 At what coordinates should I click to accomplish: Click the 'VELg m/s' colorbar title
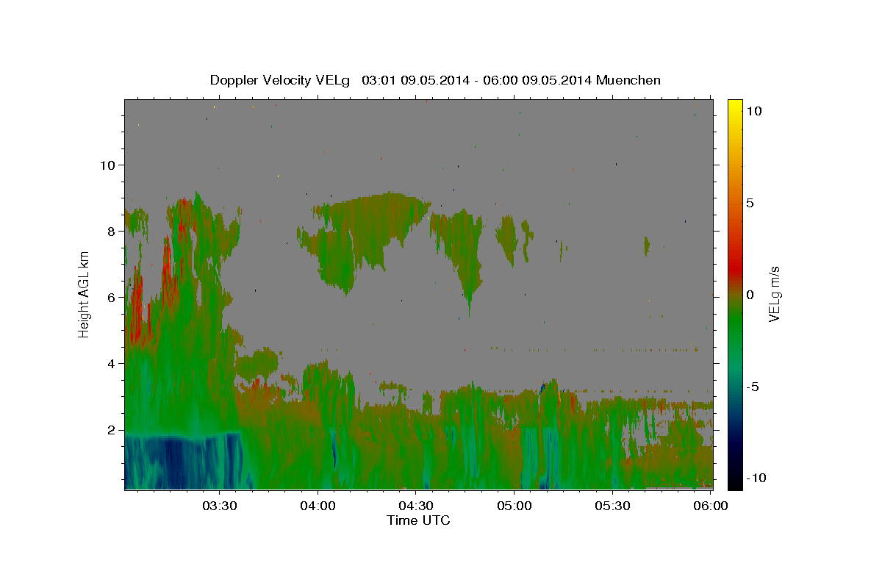click(775, 294)
